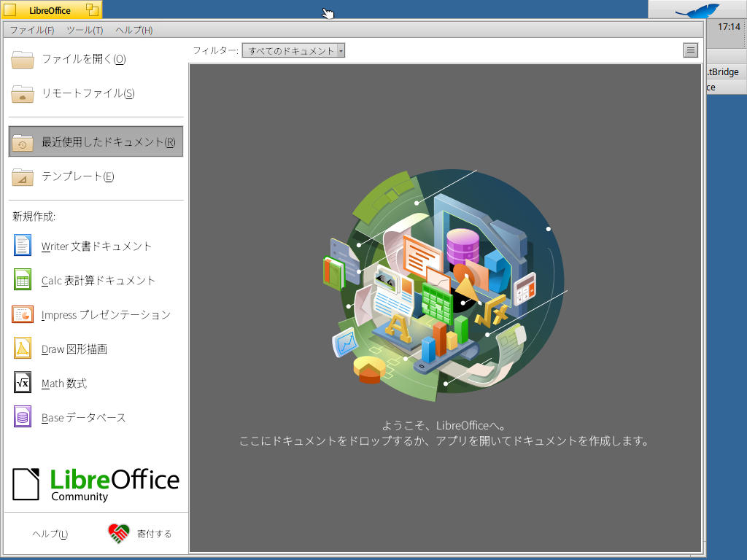This screenshot has width=747, height=560.
Task: Click the リモートファイル cloud folder icon
Action: 23,94
